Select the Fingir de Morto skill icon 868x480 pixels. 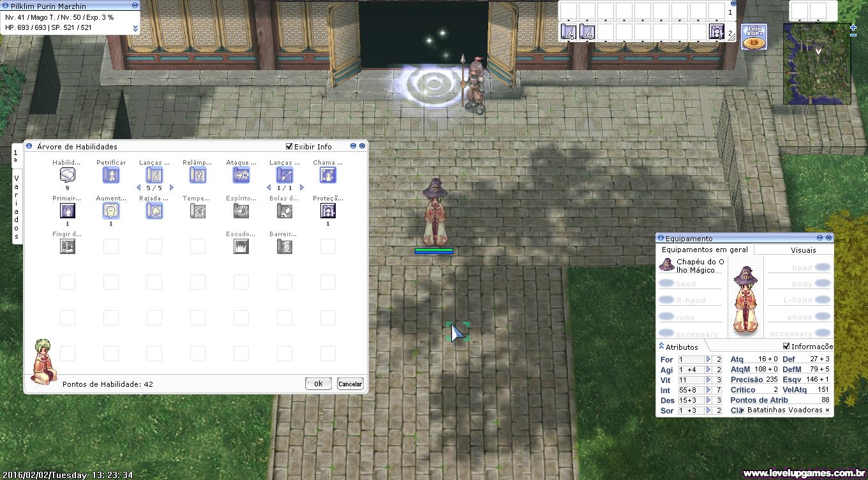pos(68,247)
